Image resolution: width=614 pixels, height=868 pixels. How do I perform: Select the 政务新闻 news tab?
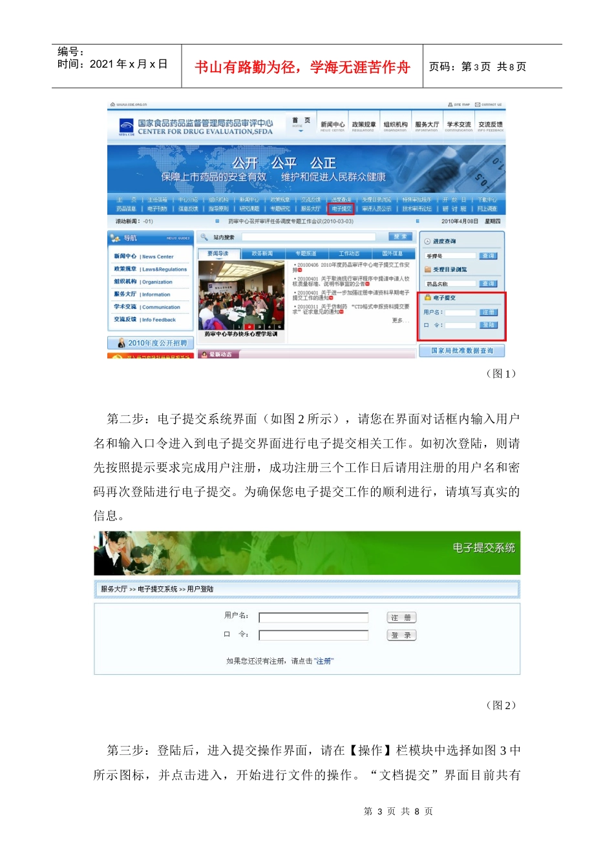262,254
